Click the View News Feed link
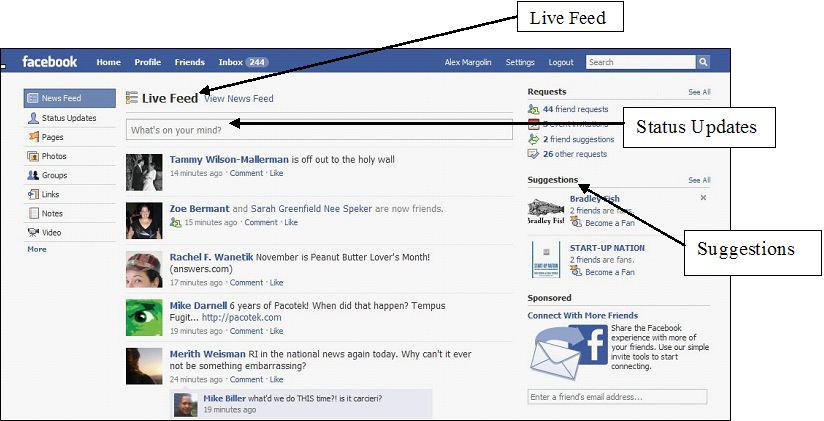 pos(239,98)
